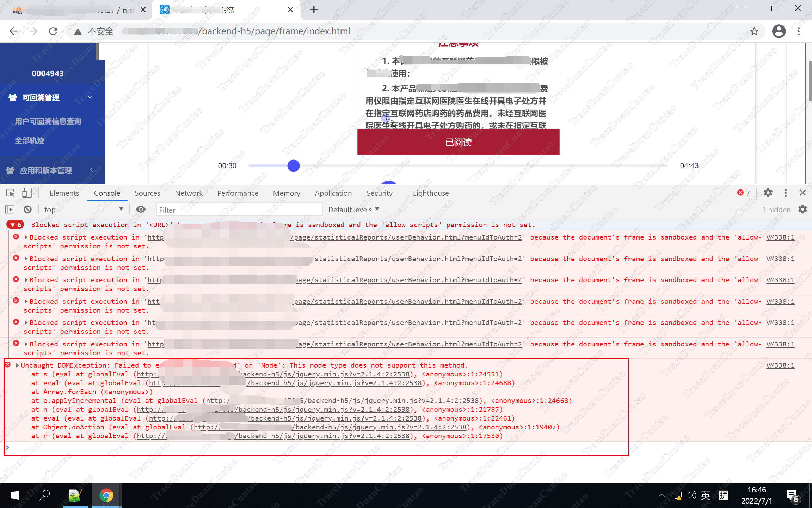
Task: Click the video progress slider handle
Action: click(294, 165)
